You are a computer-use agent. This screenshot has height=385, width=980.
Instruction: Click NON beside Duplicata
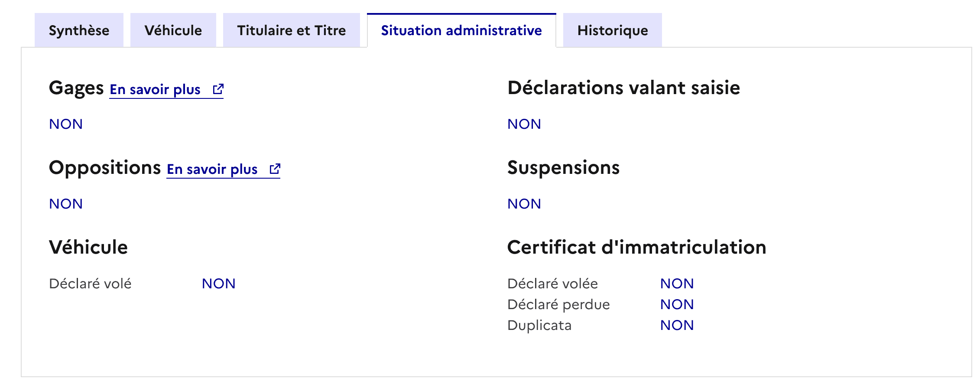[x=676, y=325]
